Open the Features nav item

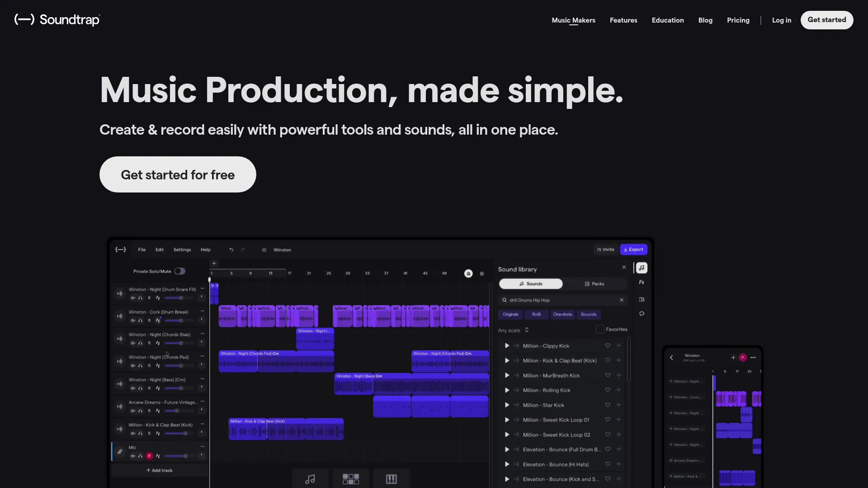click(x=623, y=20)
